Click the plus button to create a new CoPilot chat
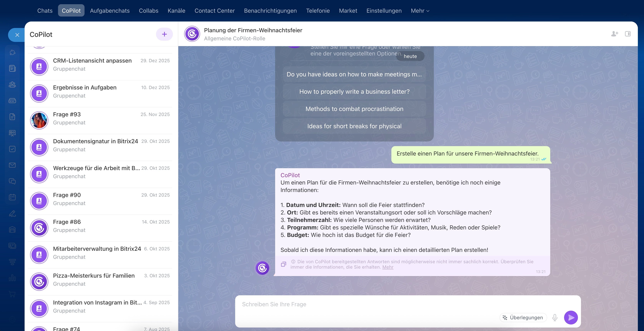Viewport: 644px width, 331px height. [x=164, y=34]
